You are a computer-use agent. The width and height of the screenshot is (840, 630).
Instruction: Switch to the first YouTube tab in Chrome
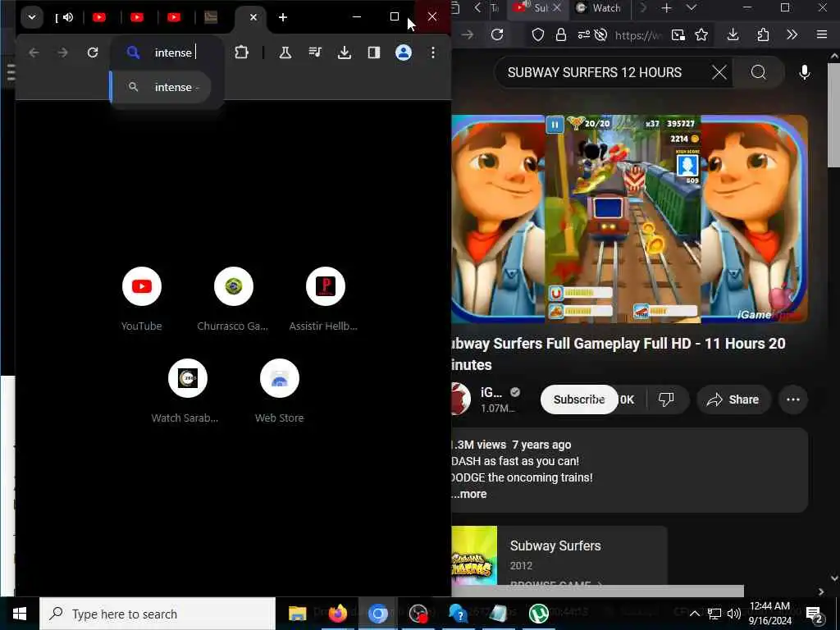[99, 17]
